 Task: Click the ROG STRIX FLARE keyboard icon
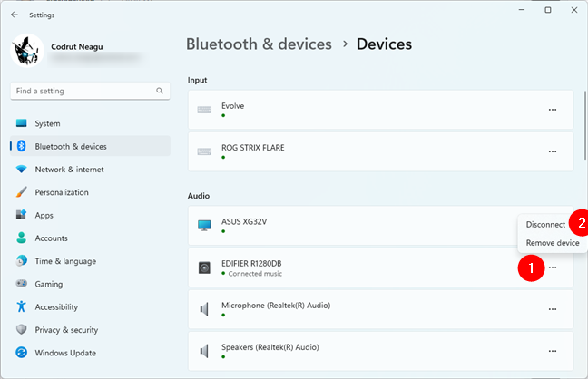click(204, 151)
